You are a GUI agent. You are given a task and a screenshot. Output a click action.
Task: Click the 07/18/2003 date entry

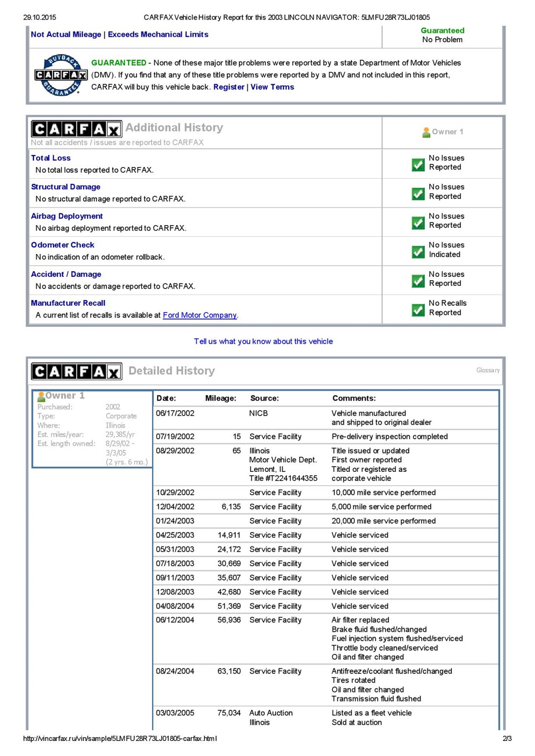175,564
